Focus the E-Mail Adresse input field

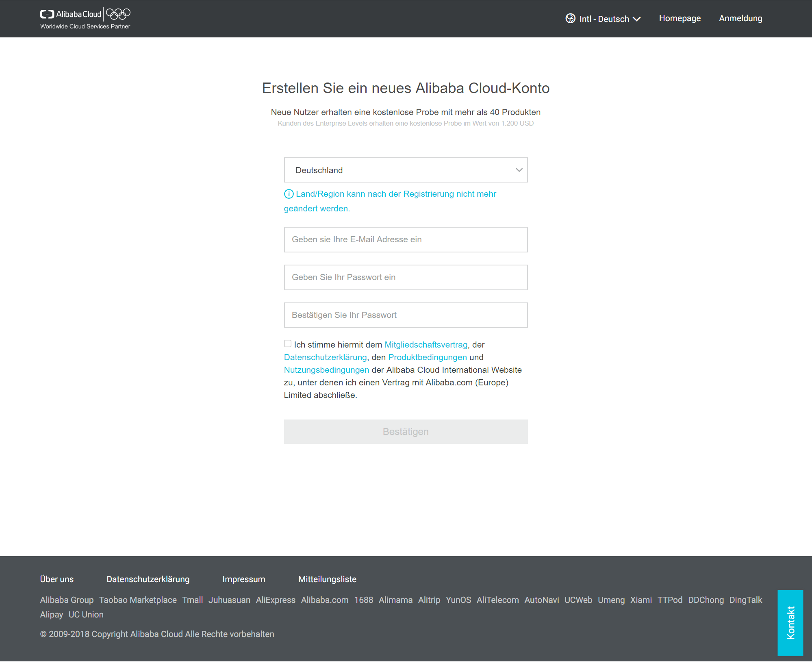pyautogui.click(x=406, y=240)
